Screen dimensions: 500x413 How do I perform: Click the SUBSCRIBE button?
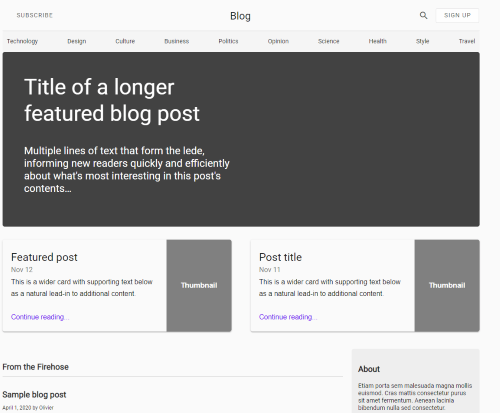35,15
